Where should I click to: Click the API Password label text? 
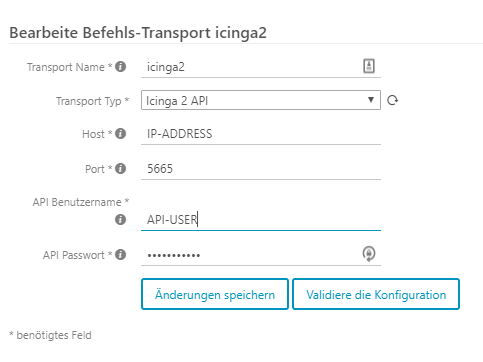[x=74, y=255]
